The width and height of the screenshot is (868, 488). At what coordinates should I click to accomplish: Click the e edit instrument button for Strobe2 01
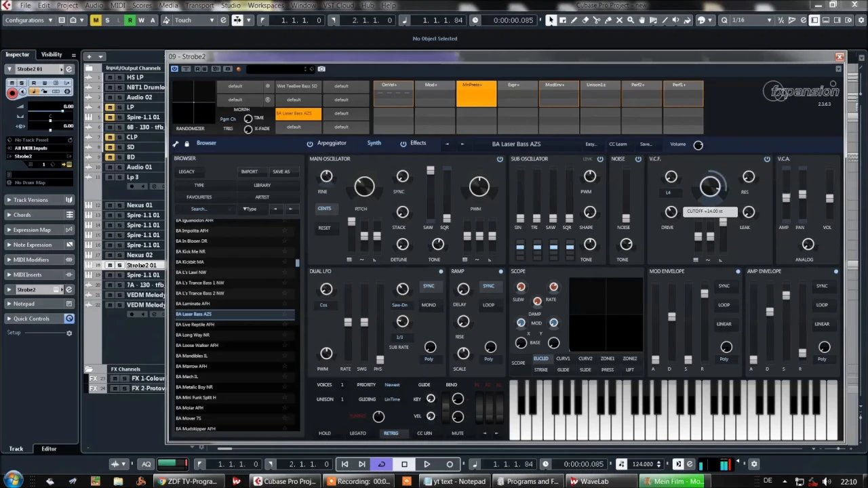pos(68,69)
